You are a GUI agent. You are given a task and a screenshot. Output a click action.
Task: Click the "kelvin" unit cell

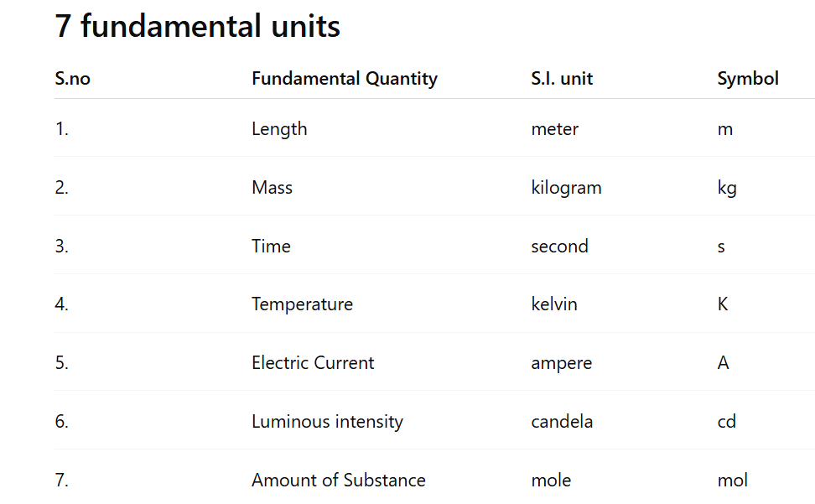[554, 304]
